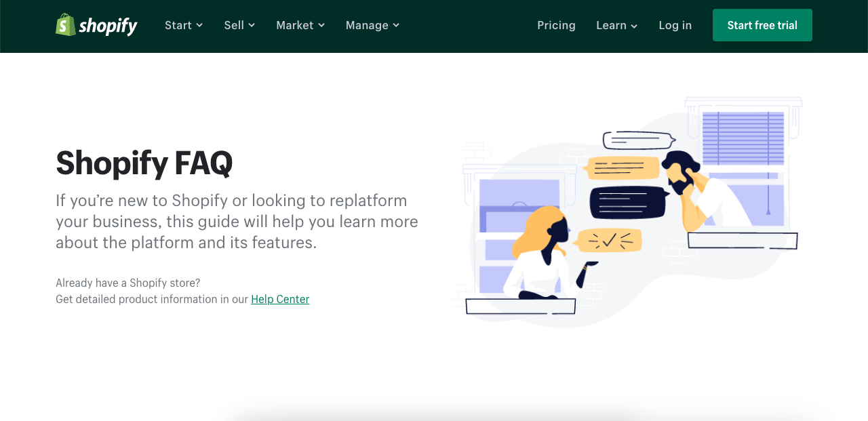Click the 'Already have a Shopify store?' text
This screenshot has width=868, height=421.
[x=128, y=283]
